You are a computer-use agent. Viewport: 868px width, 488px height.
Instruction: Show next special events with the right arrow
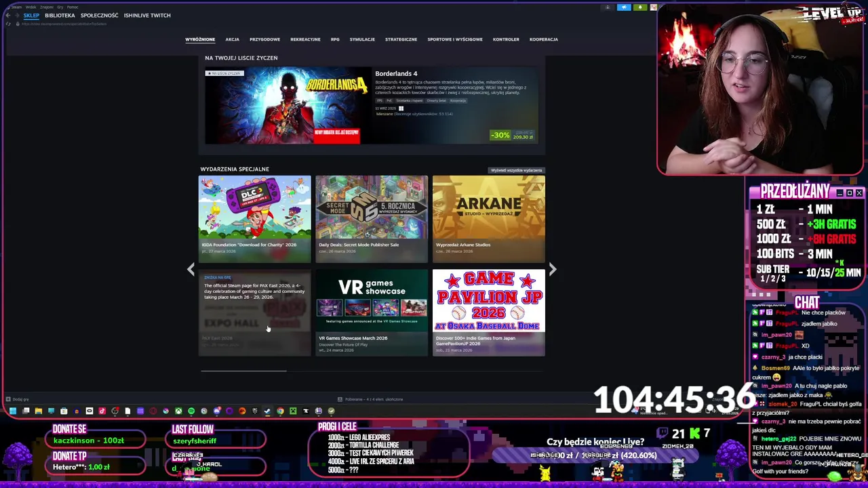click(x=553, y=270)
